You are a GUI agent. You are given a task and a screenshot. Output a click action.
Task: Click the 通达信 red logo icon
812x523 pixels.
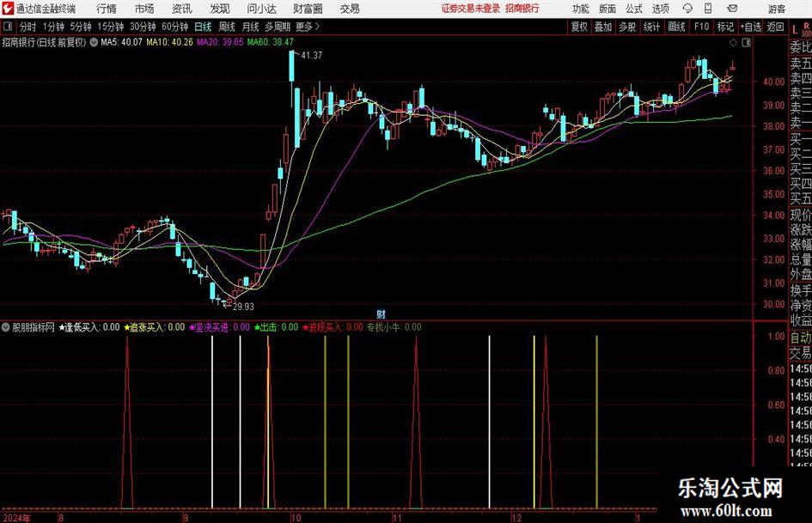click(x=7, y=9)
